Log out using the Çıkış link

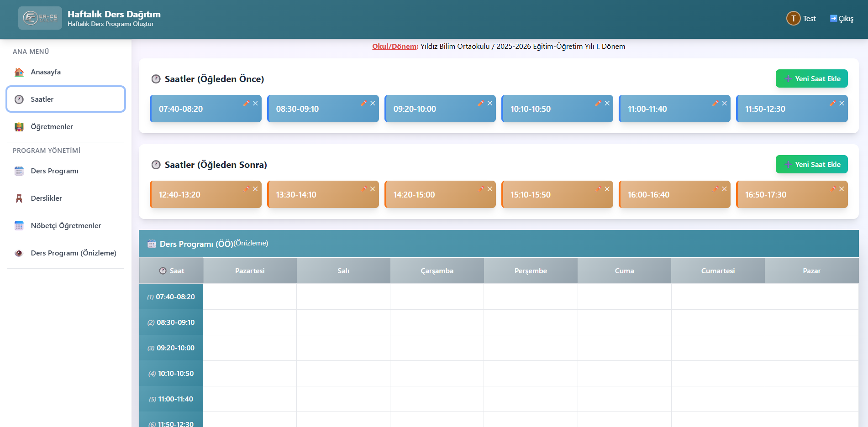pyautogui.click(x=842, y=18)
